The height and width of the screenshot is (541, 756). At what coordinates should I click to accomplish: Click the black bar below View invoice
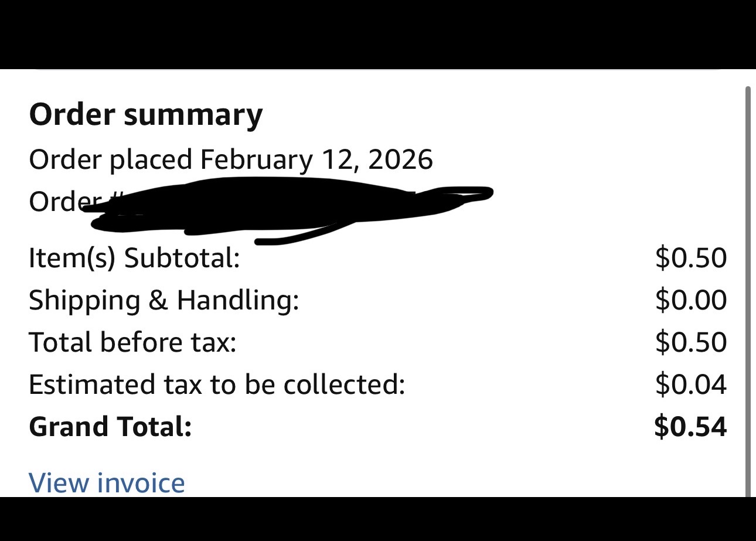(378, 519)
